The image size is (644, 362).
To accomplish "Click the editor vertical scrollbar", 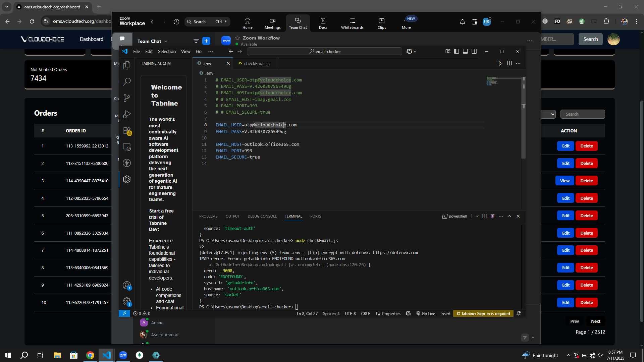I will pos(523,117).
